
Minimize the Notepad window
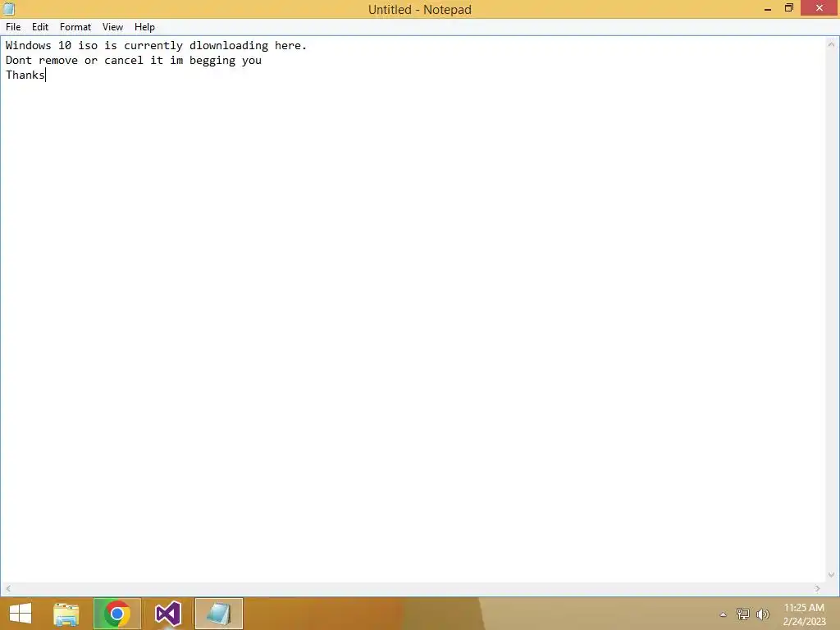(x=768, y=8)
